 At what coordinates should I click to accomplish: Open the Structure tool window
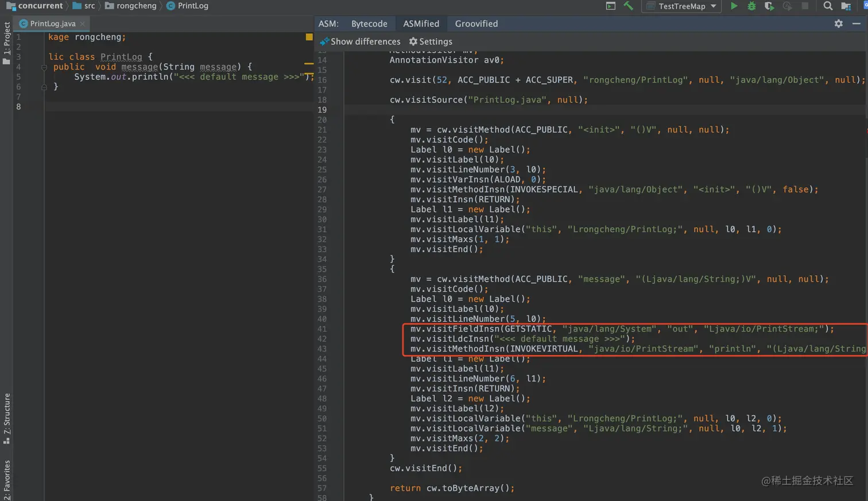[x=6, y=418]
